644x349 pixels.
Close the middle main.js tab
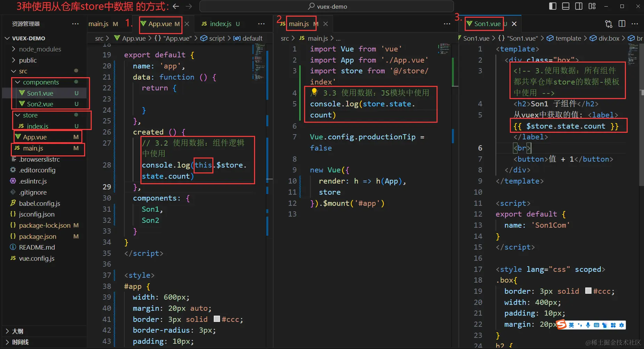[x=326, y=24]
